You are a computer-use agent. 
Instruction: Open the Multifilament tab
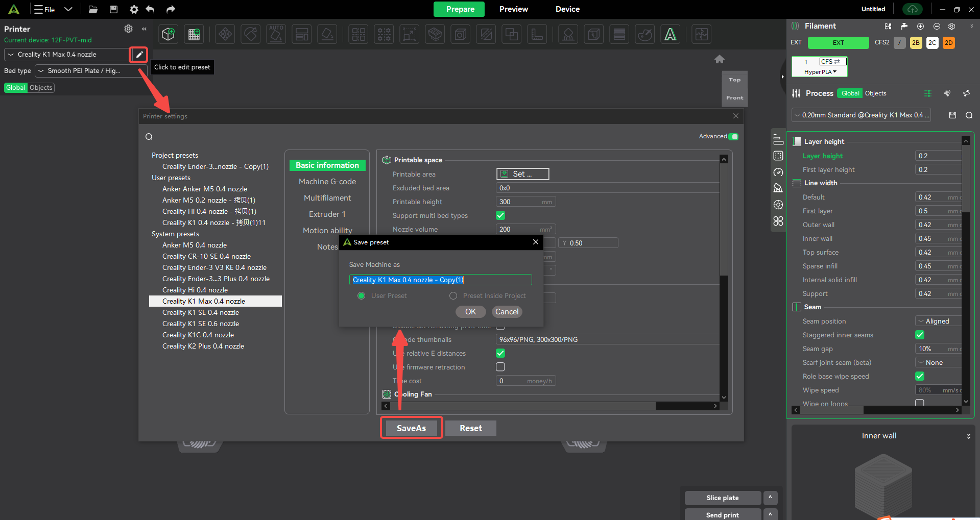click(x=327, y=198)
